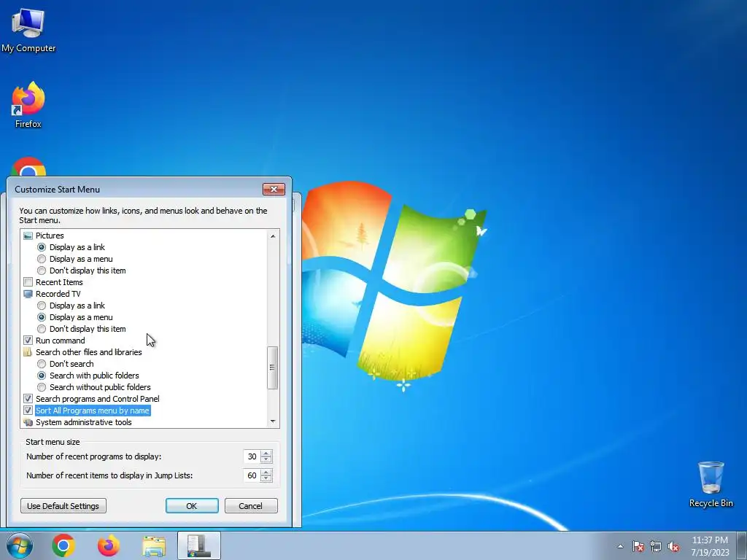Click the Jump Lists items number field
747x560 pixels.
click(x=252, y=475)
